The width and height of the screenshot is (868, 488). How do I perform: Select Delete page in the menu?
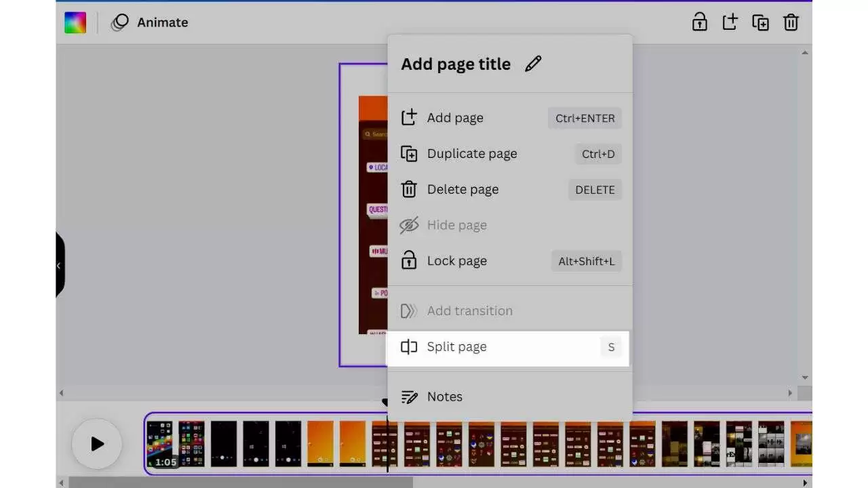[x=510, y=190]
